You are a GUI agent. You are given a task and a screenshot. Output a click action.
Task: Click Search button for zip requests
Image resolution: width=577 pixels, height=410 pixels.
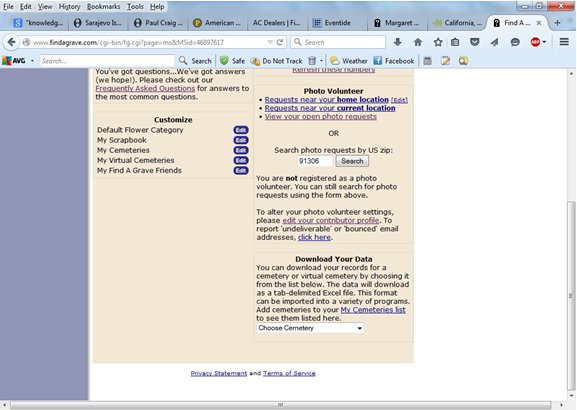click(352, 161)
